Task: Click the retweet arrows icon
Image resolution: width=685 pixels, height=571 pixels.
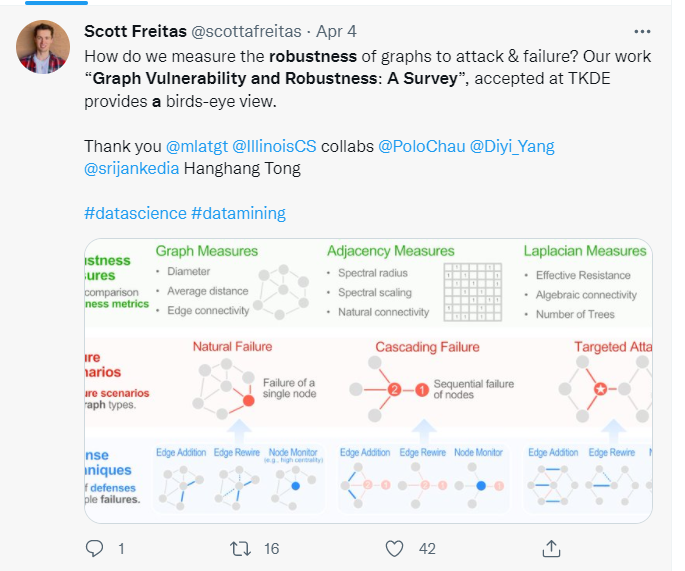Action: pyautogui.click(x=241, y=548)
